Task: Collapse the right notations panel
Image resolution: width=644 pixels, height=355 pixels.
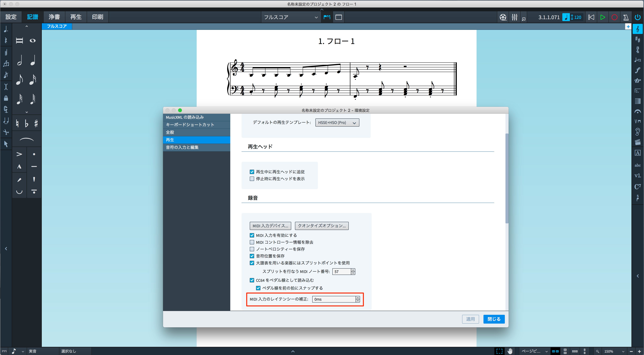Action: [638, 276]
